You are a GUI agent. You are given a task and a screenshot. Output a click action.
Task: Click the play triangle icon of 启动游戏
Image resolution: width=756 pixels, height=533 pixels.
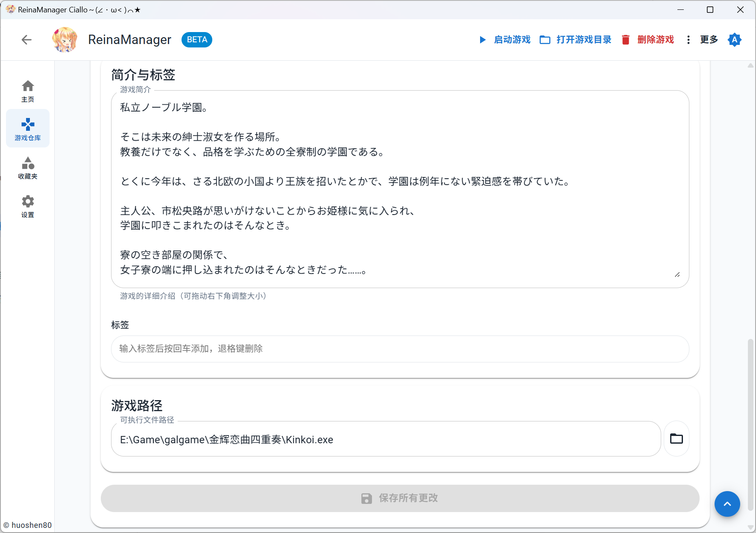483,40
